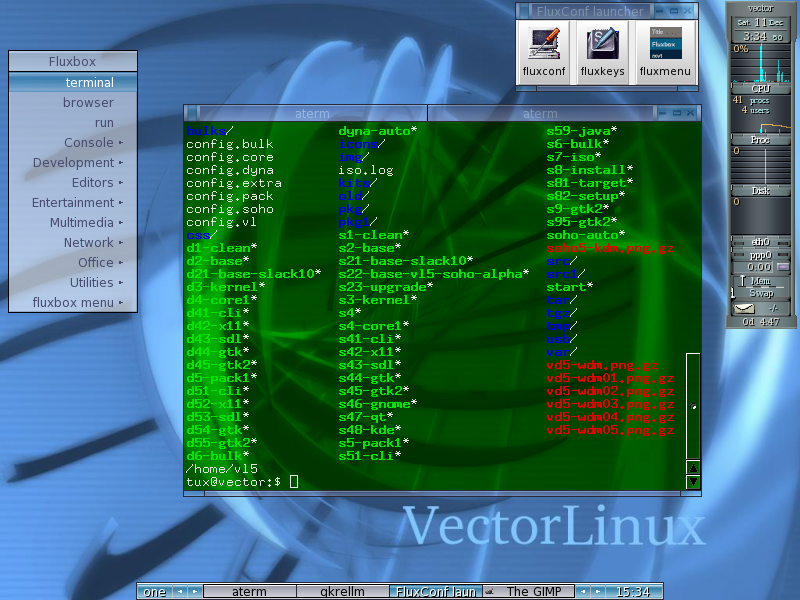Switch to previous workspace in toolbar
This screenshot has width=800, height=600.
pyautogui.click(x=179, y=592)
